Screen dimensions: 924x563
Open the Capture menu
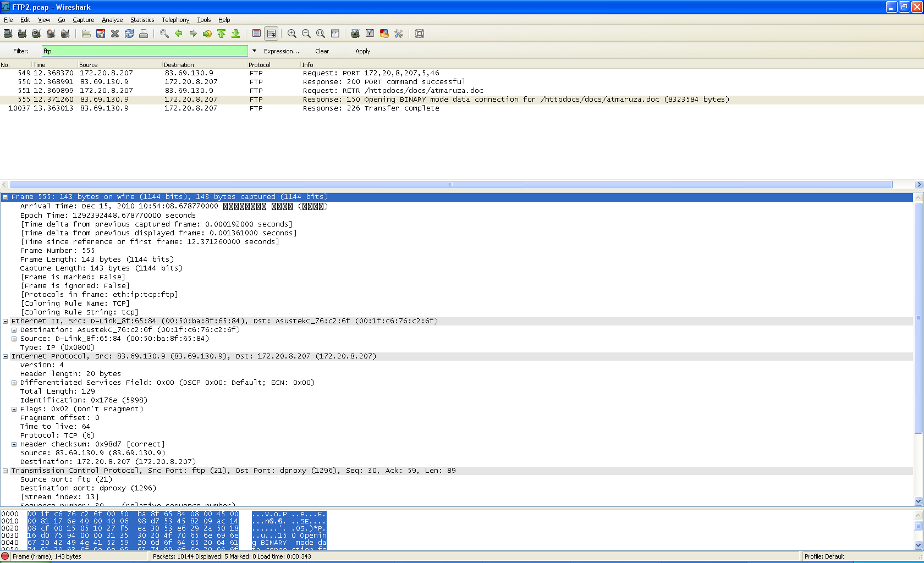point(84,20)
